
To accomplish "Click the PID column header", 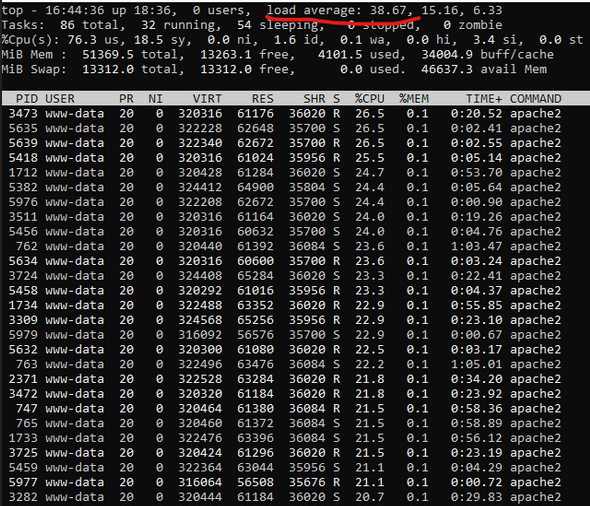I will pyautogui.click(x=27, y=99).
